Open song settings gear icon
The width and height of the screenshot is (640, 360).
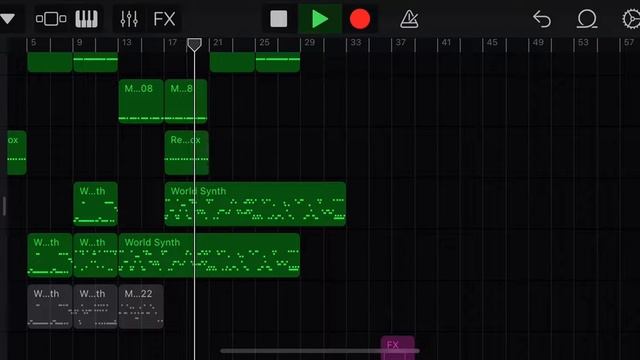click(631, 19)
